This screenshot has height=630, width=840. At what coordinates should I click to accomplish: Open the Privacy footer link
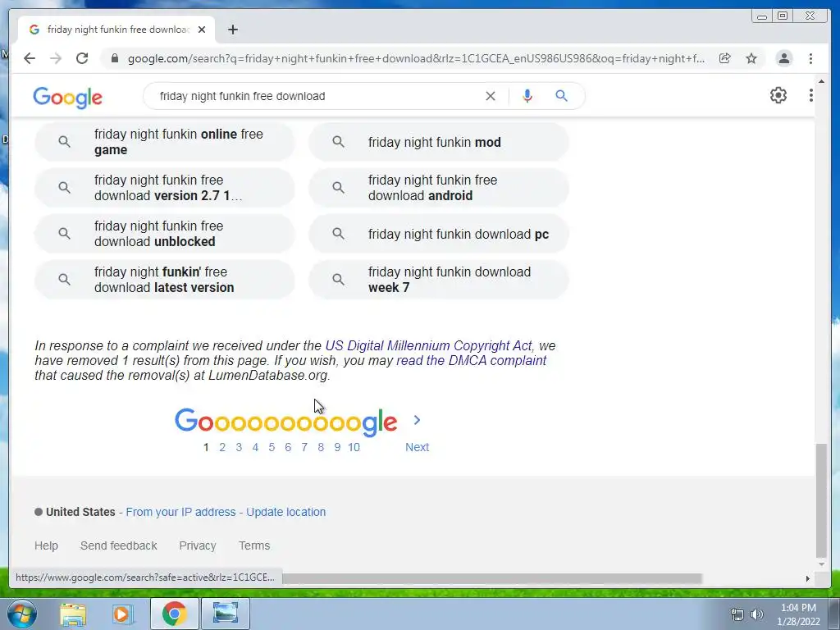click(x=198, y=546)
